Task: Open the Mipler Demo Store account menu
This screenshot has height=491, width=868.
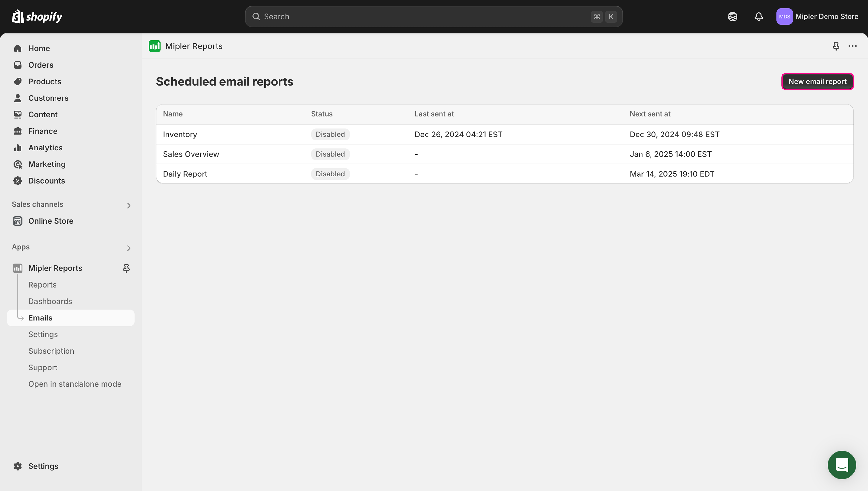Action: pos(817,17)
